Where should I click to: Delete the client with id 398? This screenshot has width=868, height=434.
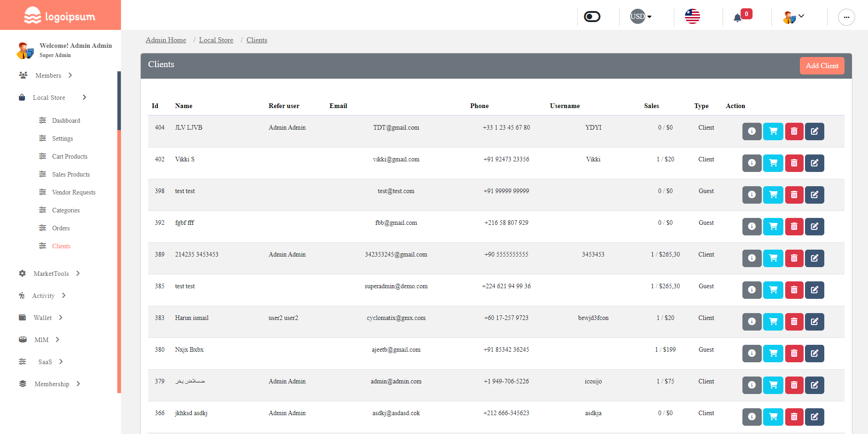pos(794,195)
